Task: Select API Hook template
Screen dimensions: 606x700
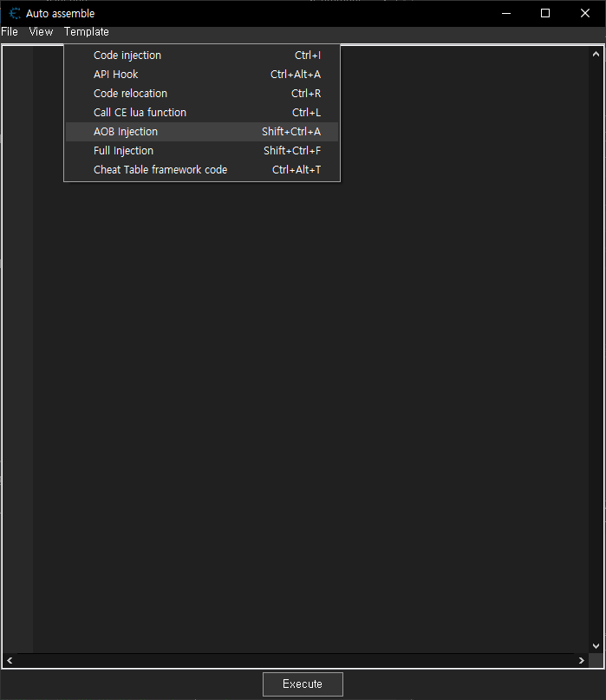Action: click(202, 74)
